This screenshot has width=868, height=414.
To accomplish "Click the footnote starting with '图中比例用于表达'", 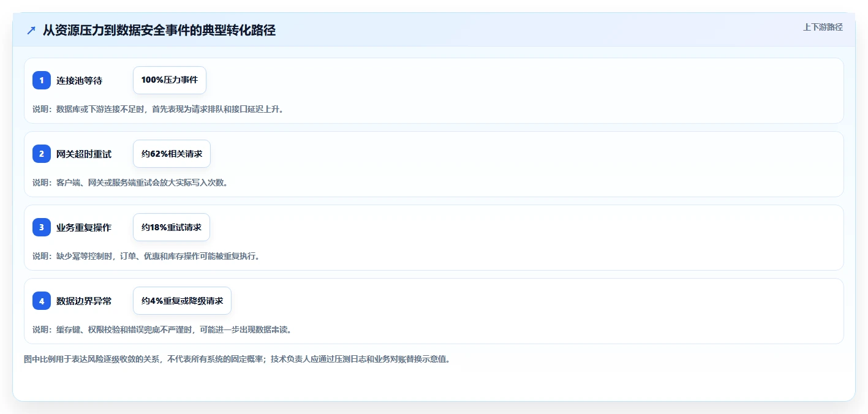I will [237, 359].
